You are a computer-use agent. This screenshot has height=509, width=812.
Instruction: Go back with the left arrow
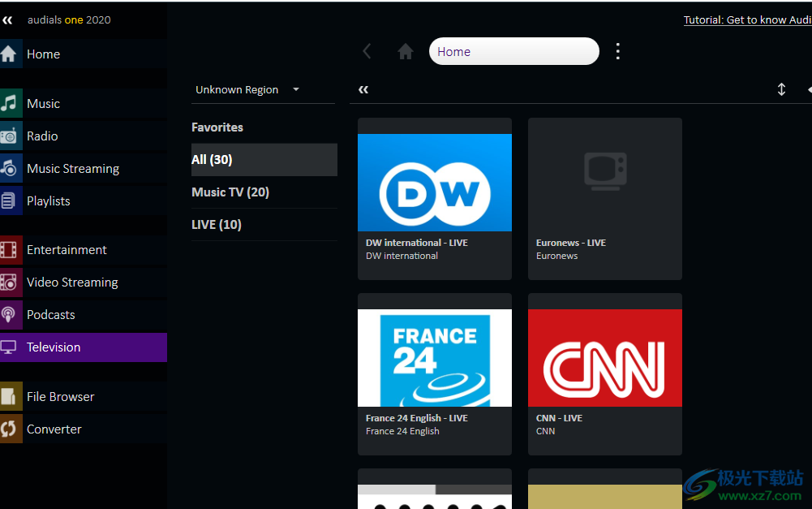click(x=367, y=51)
